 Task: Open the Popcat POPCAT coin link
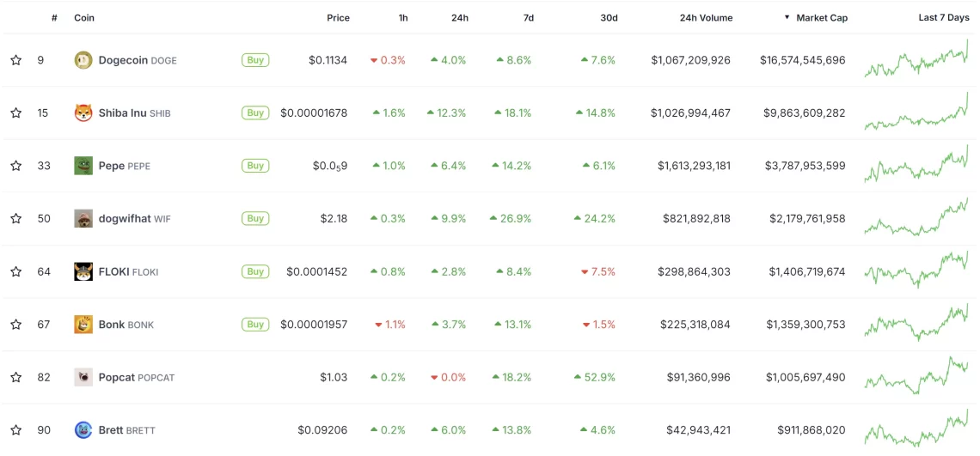136,377
